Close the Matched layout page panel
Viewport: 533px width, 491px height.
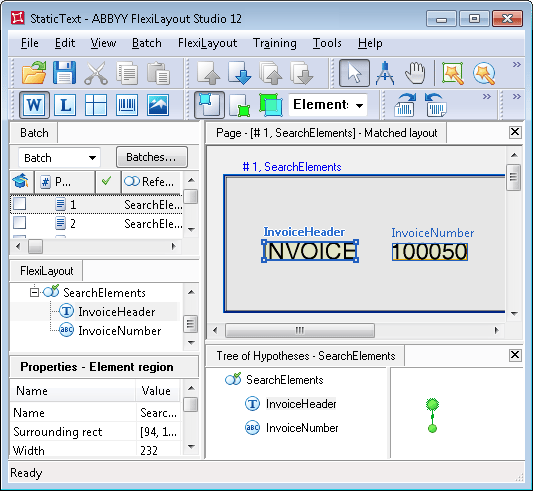(x=515, y=132)
